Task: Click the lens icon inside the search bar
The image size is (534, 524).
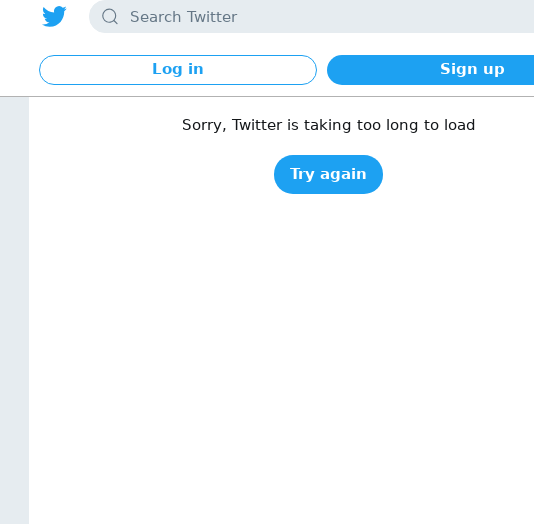Action: point(110,16)
